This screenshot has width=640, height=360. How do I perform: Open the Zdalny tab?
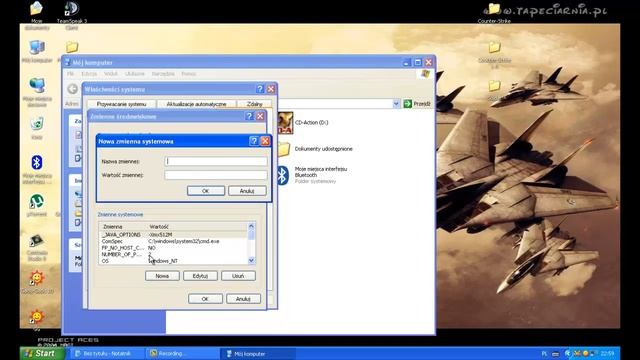[255, 104]
